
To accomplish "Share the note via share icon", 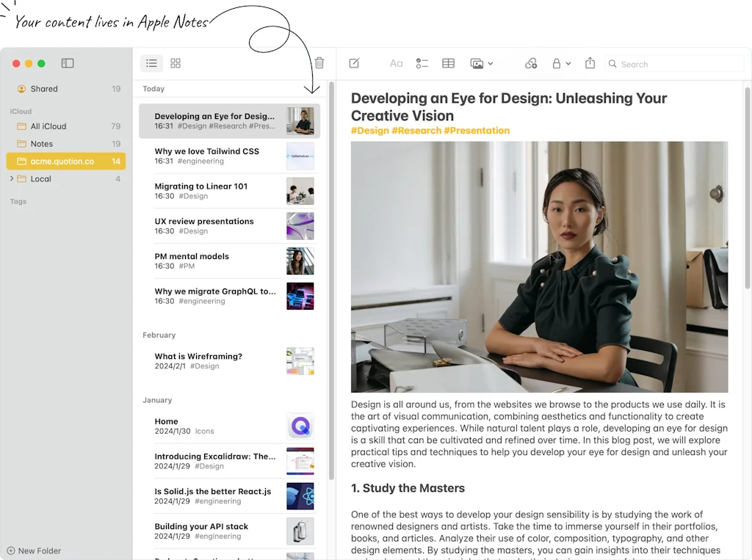I will click(590, 64).
